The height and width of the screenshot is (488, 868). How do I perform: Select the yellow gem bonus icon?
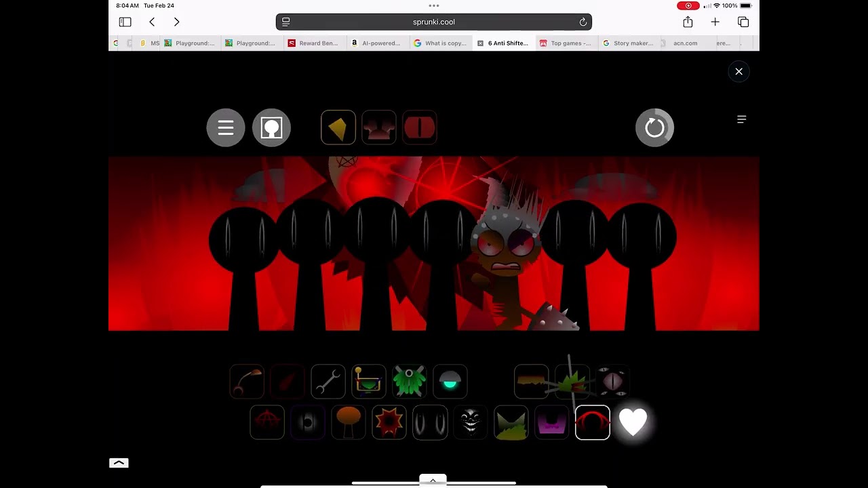338,127
